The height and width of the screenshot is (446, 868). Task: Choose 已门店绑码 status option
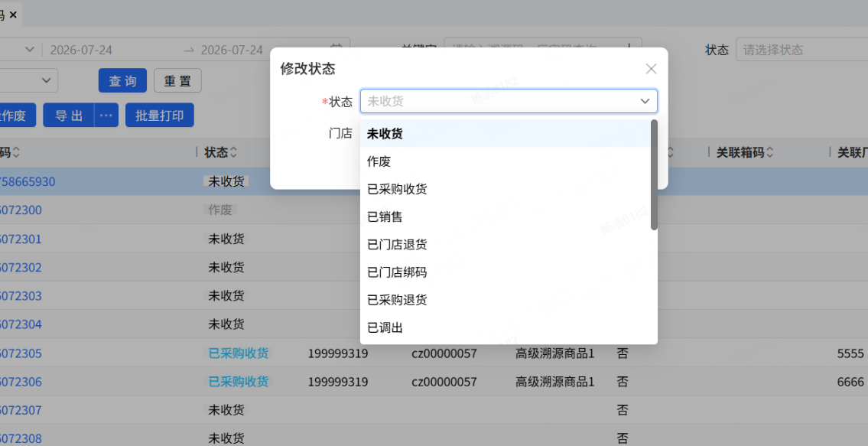505,272
